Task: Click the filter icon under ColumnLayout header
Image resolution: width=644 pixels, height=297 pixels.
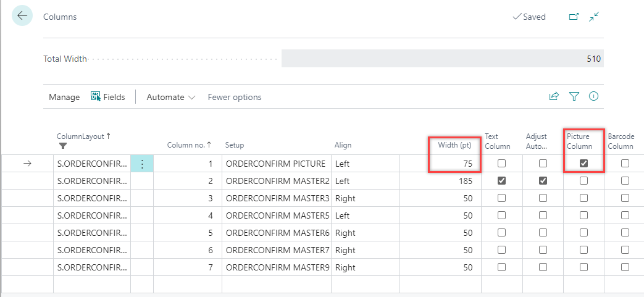Action: tap(63, 146)
